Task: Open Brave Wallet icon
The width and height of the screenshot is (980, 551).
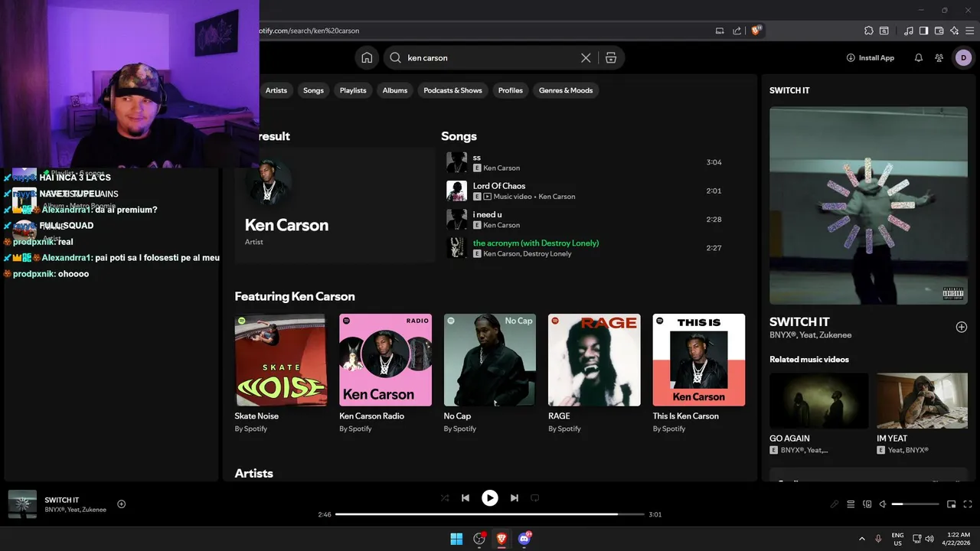Action: coord(939,31)
